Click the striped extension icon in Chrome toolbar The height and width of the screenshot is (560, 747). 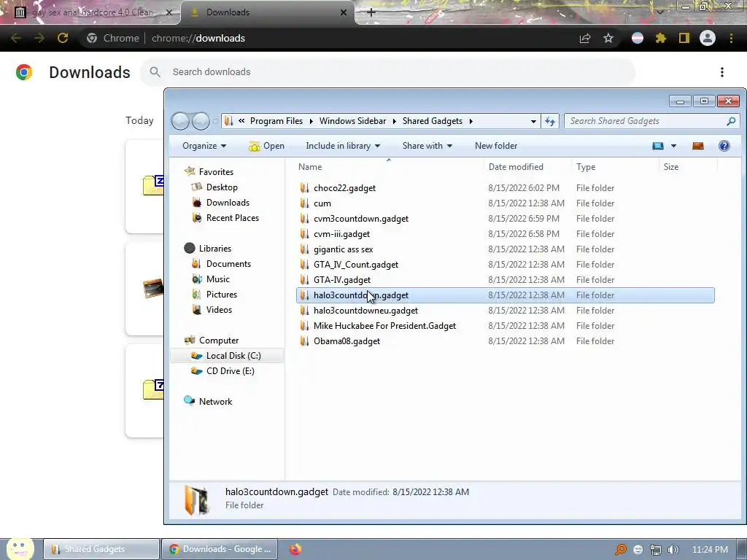(x=638, y=38)
